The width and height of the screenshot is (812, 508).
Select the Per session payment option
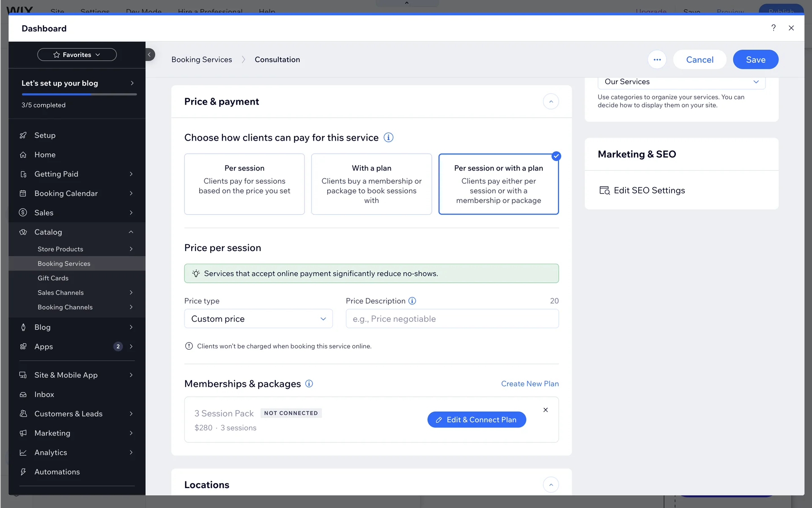click(x=244, y=184)
